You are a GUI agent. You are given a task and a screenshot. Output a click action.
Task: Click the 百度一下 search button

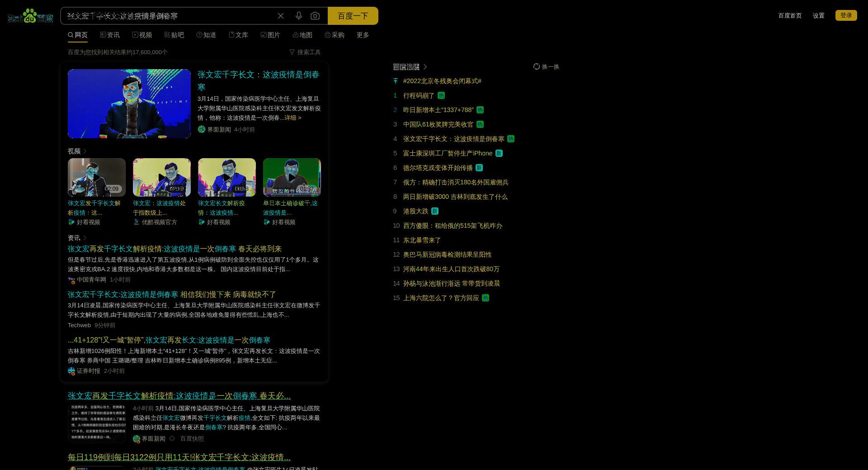[353, 16]
